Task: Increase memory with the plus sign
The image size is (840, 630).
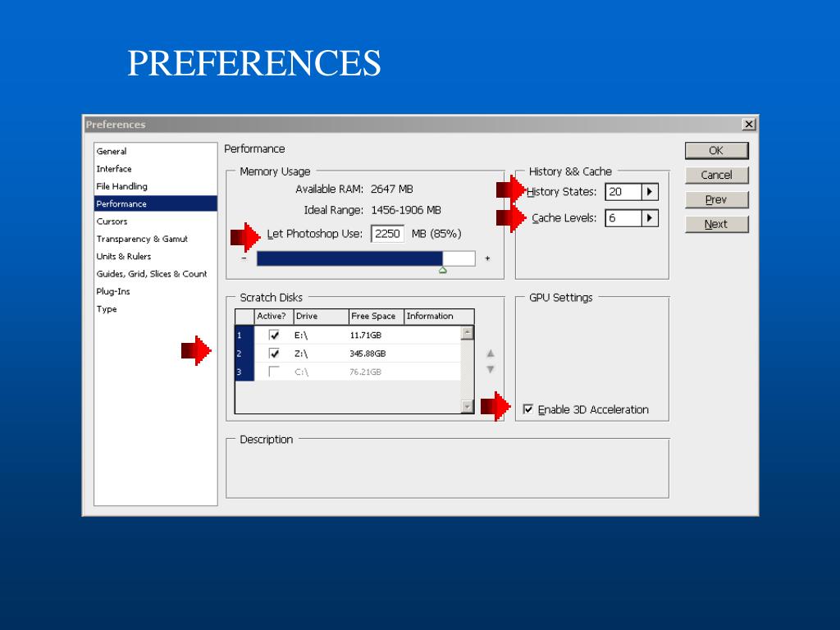Action: point(487,258)
